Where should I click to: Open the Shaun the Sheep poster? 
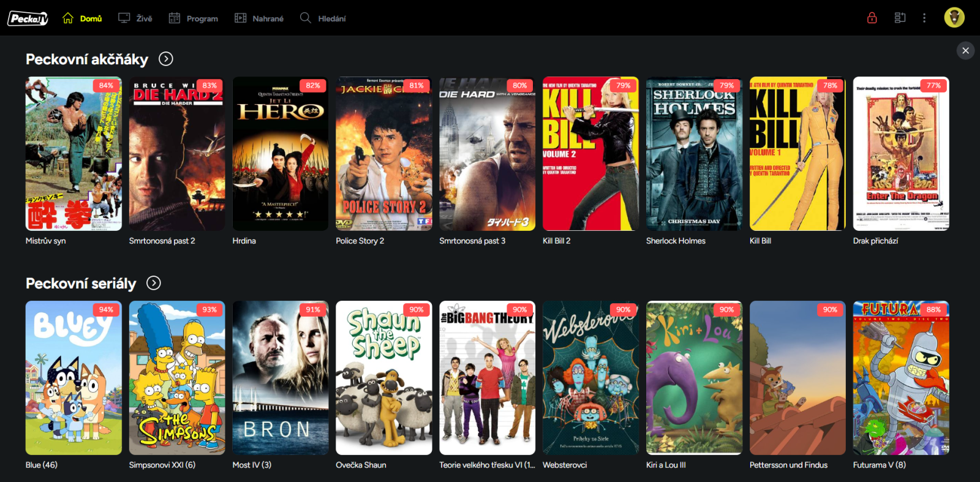[x=384, y=378]
